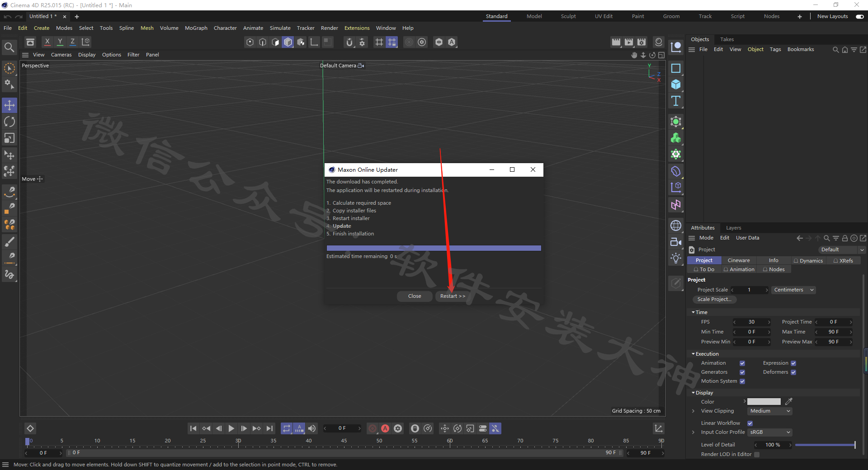This screenshot has width=868, height=470.
Task: Undo the last action arrow
Action: point(8,17)
